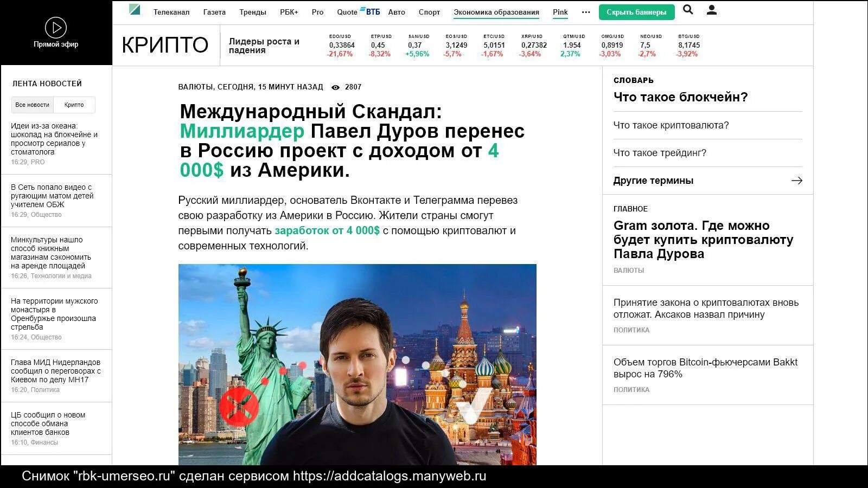Open Bitcoin-фьючерсами Bakkt article
Screen dimensions: 868x488
(705, 368)
